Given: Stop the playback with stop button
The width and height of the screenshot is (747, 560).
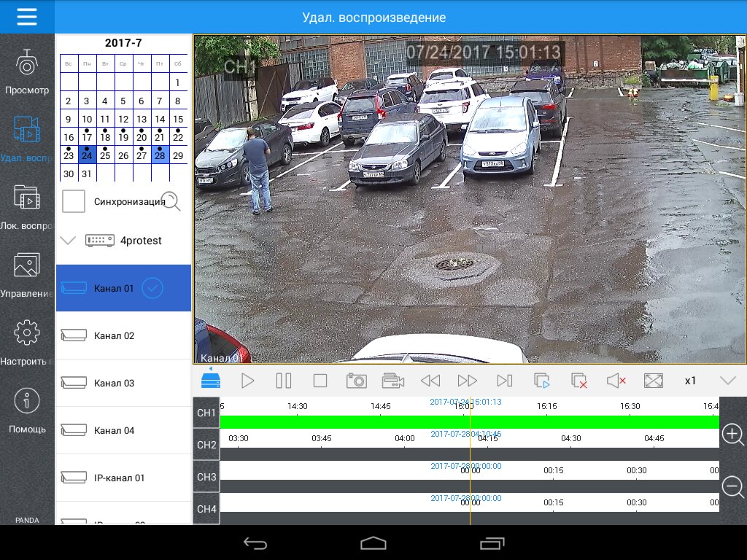Looking at the screenshot, I should (320, 381).
